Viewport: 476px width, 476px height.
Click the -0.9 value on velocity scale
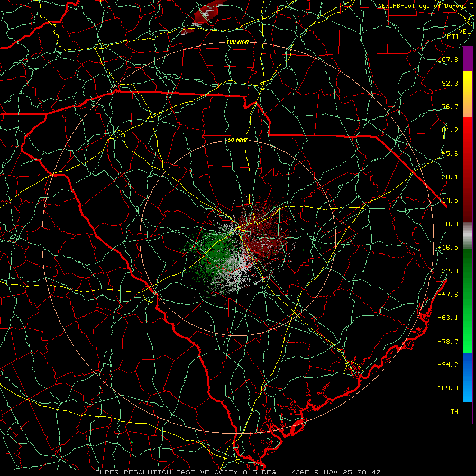click(x=450, y=224)
